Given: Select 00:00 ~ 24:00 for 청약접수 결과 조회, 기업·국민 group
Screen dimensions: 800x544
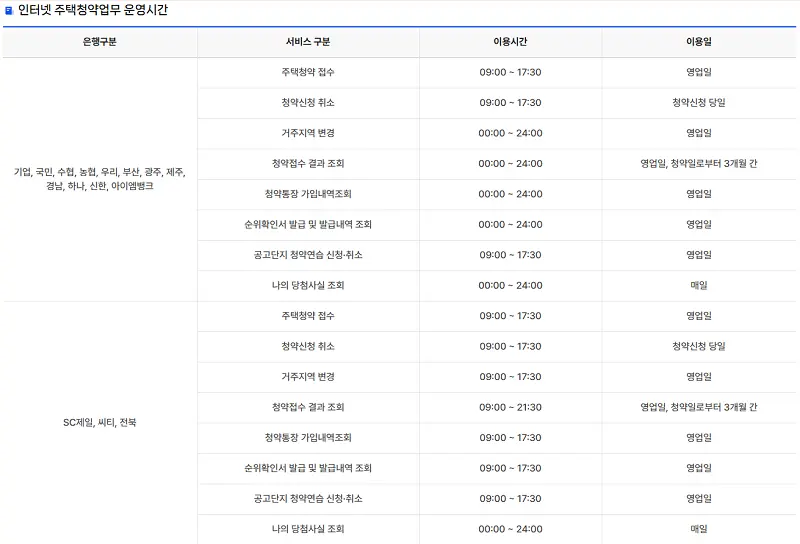Looking at the screenshot, I should [510, 163].
